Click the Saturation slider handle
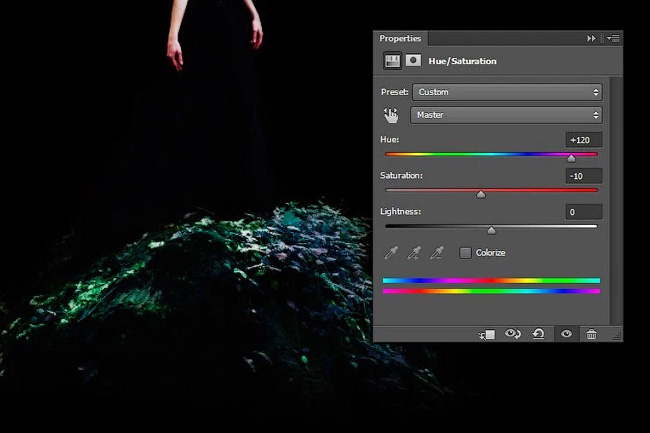The height and width of the screenshot is (433, 650). click(481, 194)
